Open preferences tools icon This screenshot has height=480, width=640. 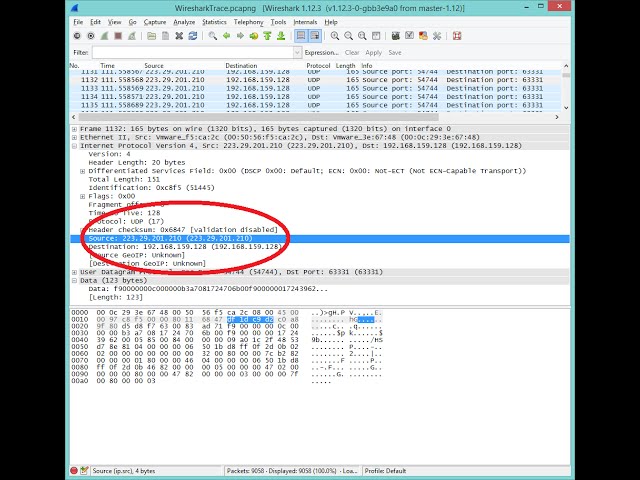tap(437, 36)
